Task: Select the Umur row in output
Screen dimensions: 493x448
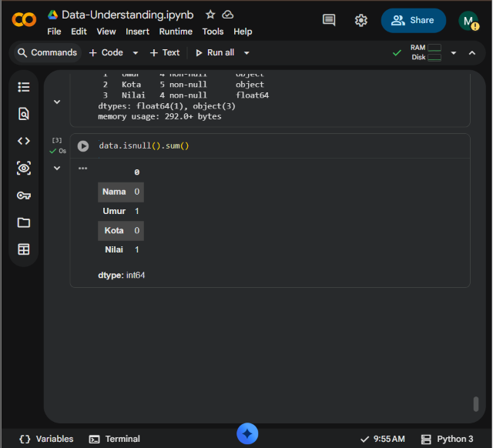Action: [x=121, y=211]
